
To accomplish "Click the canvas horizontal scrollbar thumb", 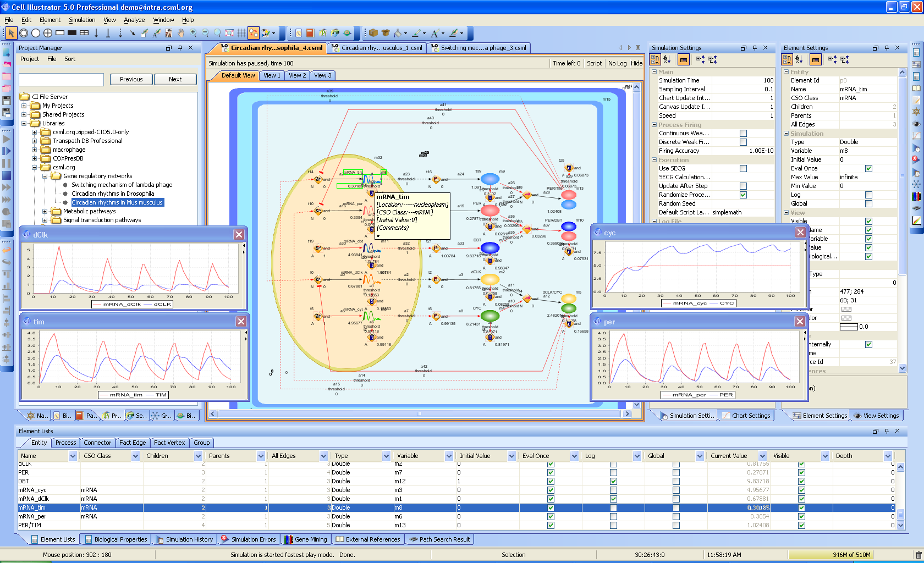I will point(419,413).
